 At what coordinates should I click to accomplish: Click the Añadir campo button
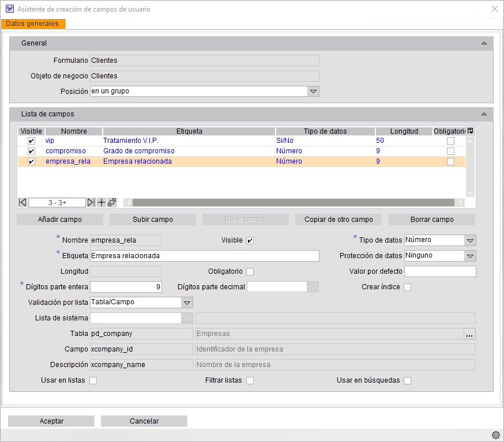tap(60, 220)
